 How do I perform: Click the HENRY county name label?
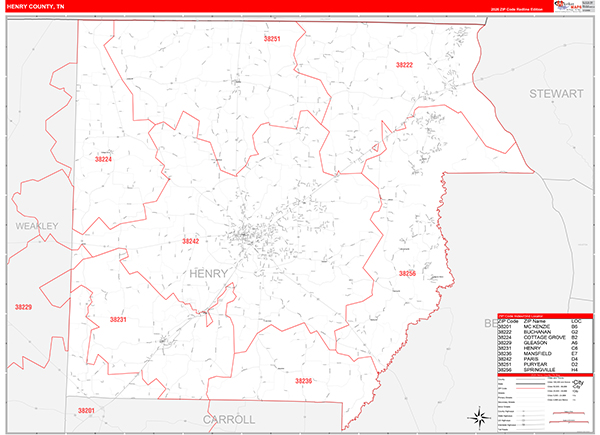point(209,274)
